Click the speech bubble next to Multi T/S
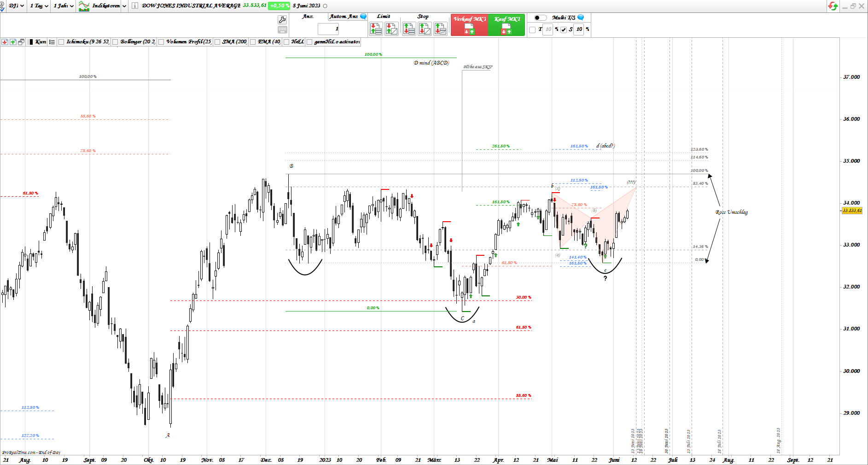868x465 pixels. point(581,18)
